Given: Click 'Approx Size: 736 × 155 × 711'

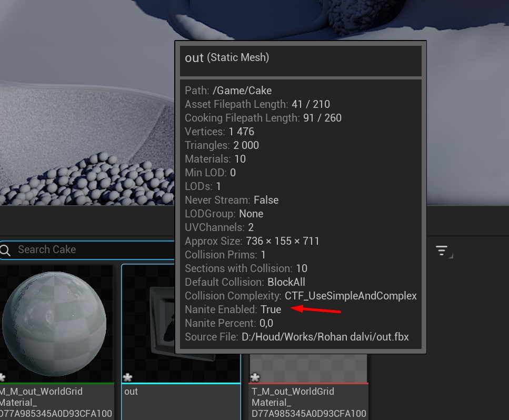Looking at the screenshot, I should [252, 241].
